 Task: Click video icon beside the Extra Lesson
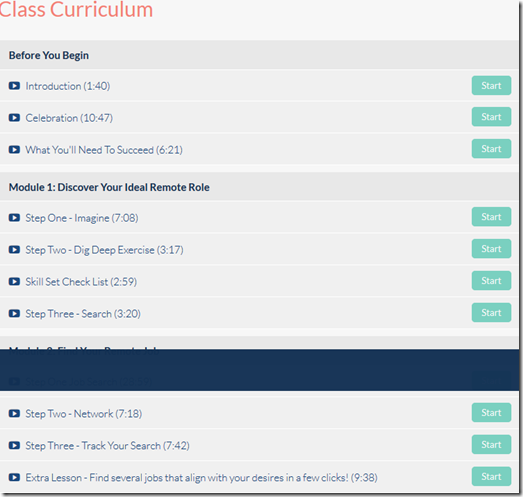click(x=14, y=477)
